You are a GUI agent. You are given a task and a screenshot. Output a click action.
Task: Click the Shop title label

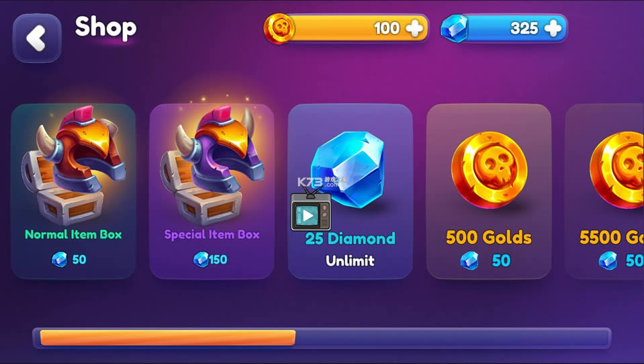(105, 28)
